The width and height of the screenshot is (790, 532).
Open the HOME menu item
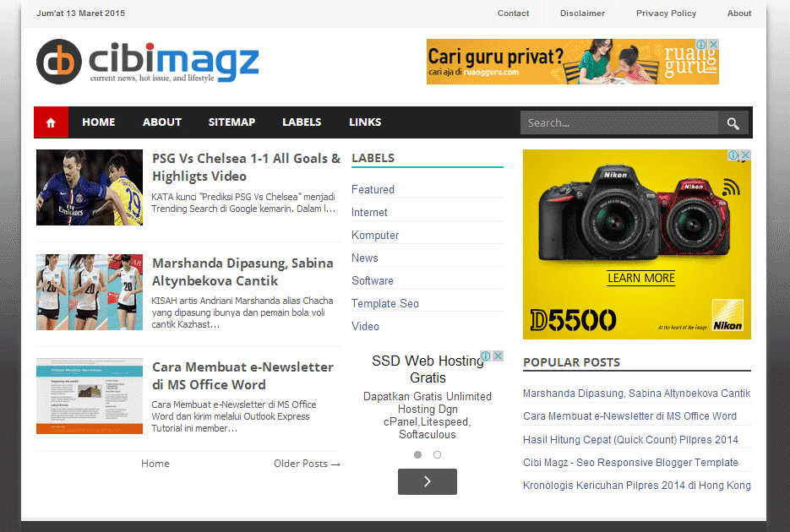(x=98, y=122)
